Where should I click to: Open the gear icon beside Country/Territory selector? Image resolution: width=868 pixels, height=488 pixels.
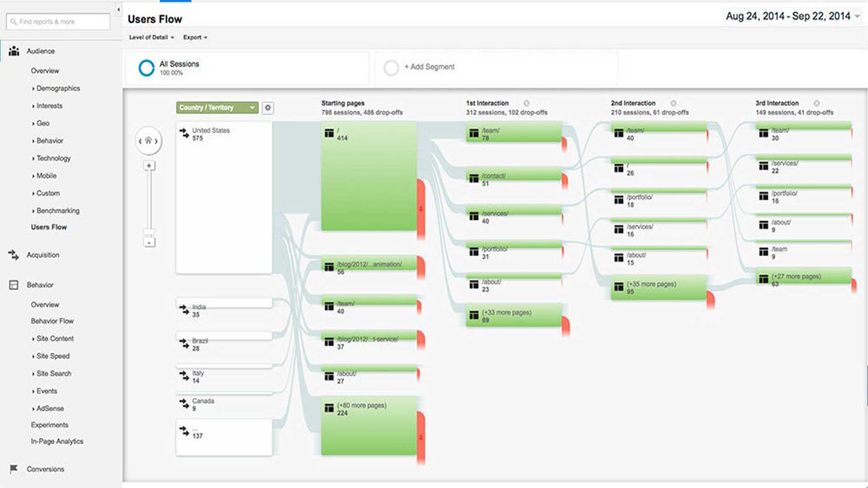point(268,108)
